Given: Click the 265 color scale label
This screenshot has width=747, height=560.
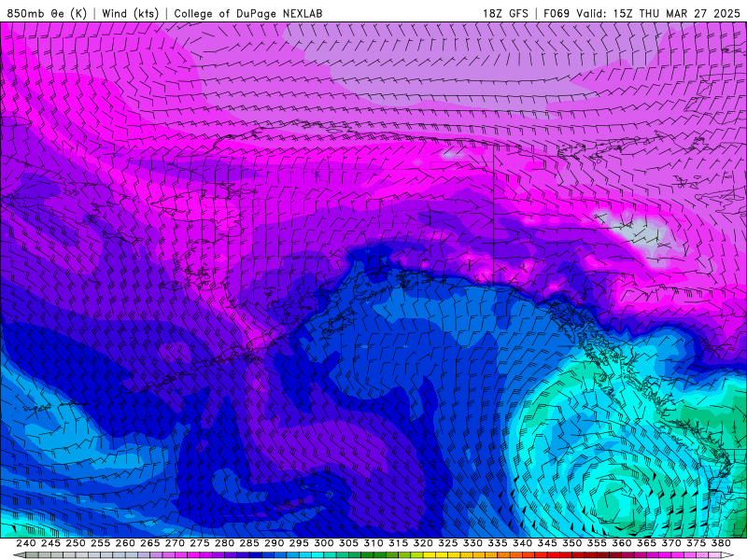Looking at the screenshot, I should pos(150,543).
